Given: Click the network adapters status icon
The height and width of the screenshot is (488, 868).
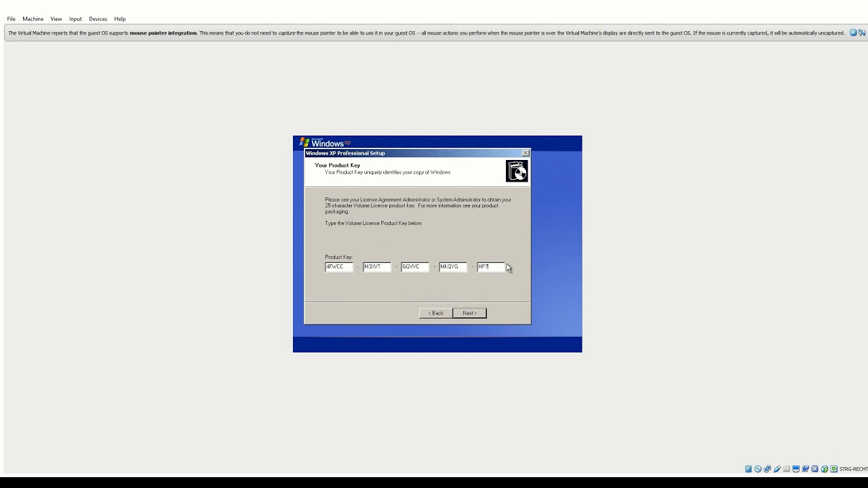Looking at the screenshot, I should pos(768,469).
